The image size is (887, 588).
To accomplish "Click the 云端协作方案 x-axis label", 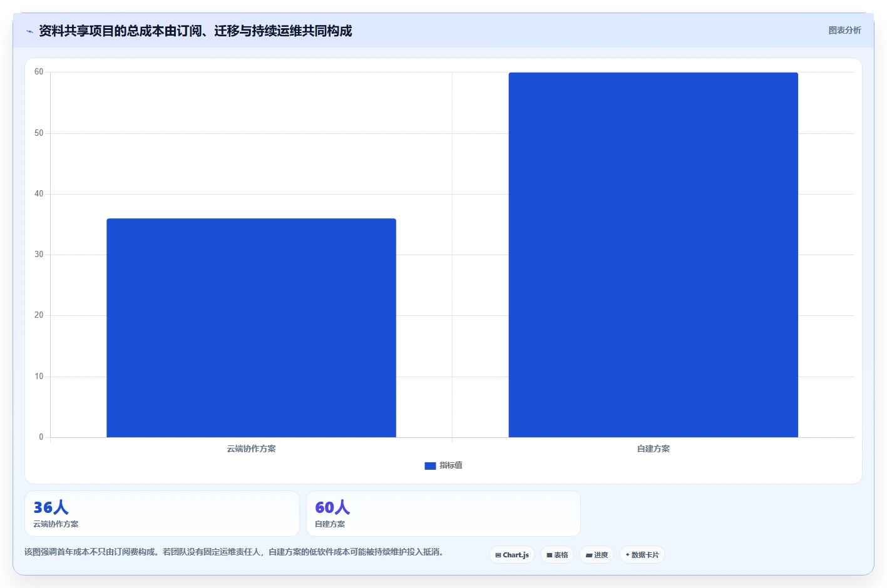I will 251,449.
